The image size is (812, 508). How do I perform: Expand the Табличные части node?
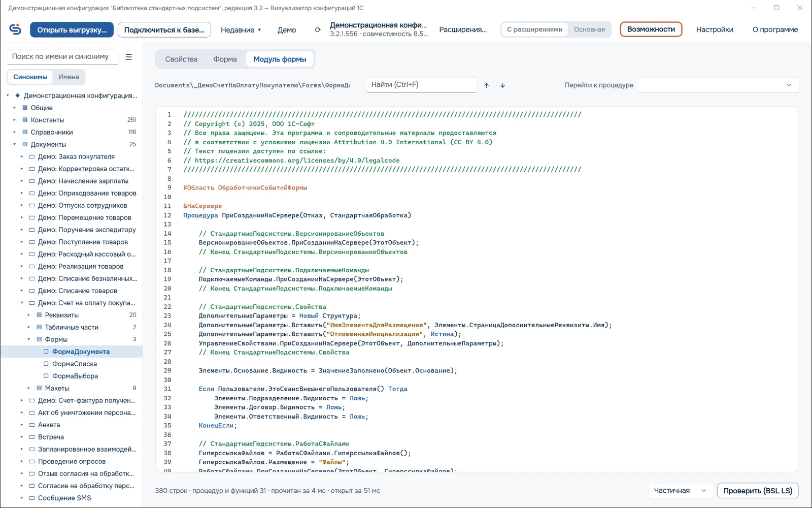[29, 327]
